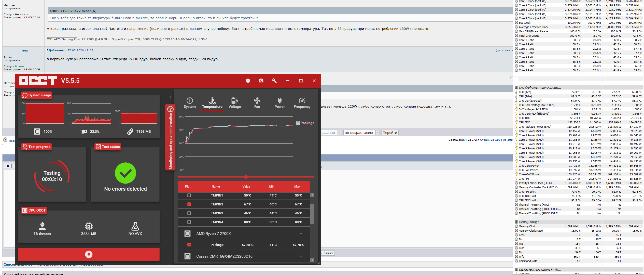This screenshot has width=644, height=275.
Task: Click Core 0 Ratio row in HWiNFO
Action: pyautogui.click(x=578, y=40)
